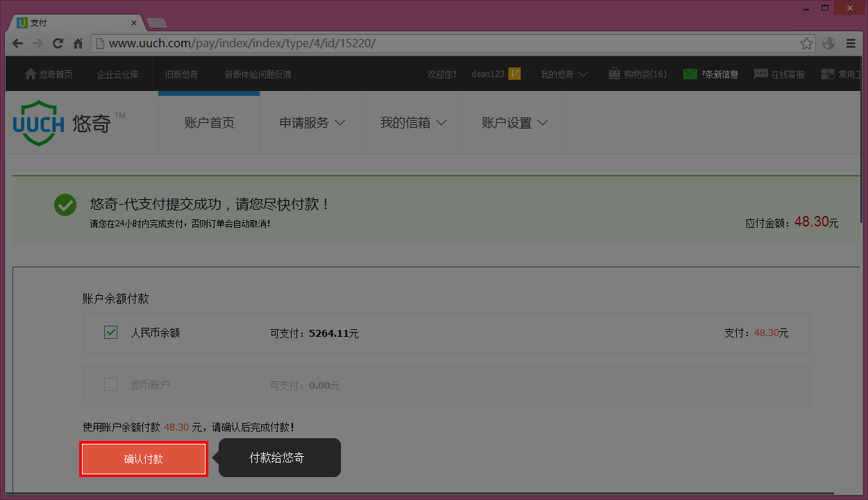Click the 账户余额付款 heading
Viewport: 868px width, 500px height.
pos(116,299)
